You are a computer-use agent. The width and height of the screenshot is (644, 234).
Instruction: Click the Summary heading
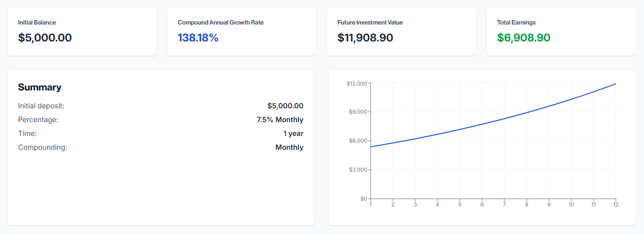pyautogui.click(x=40, y=87)
